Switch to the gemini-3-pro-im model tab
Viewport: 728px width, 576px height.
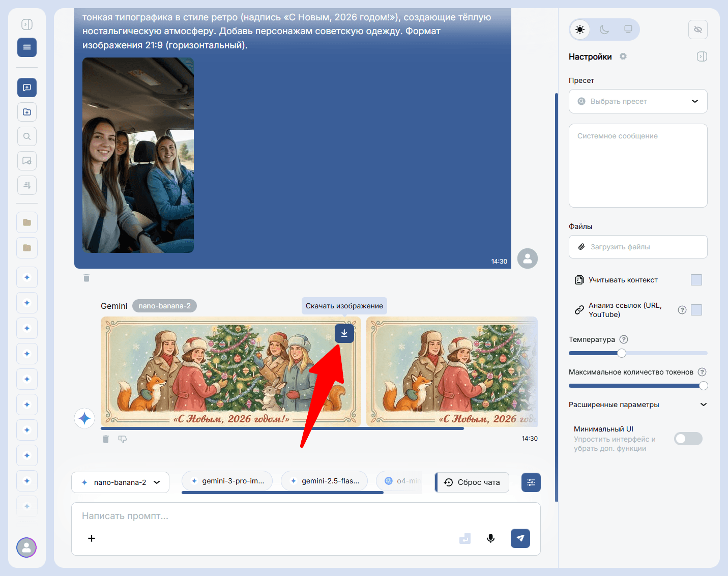point(227,480)
